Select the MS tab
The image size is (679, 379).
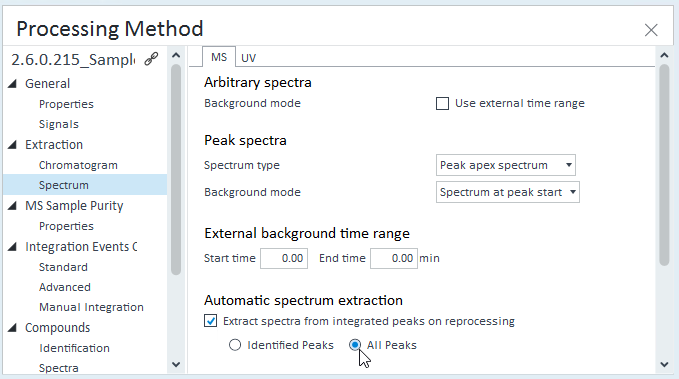coord(219,57)
